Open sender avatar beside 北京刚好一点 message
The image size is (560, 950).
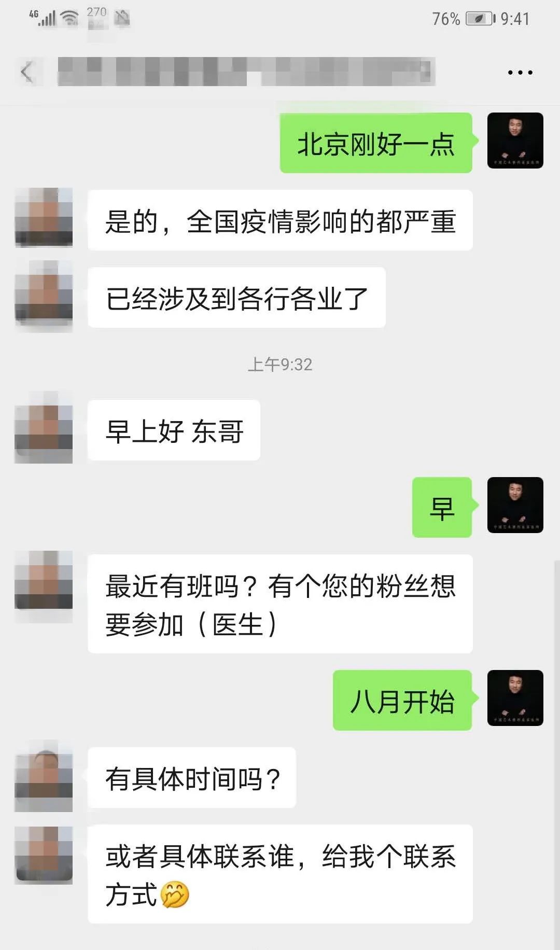pos(515,141)
